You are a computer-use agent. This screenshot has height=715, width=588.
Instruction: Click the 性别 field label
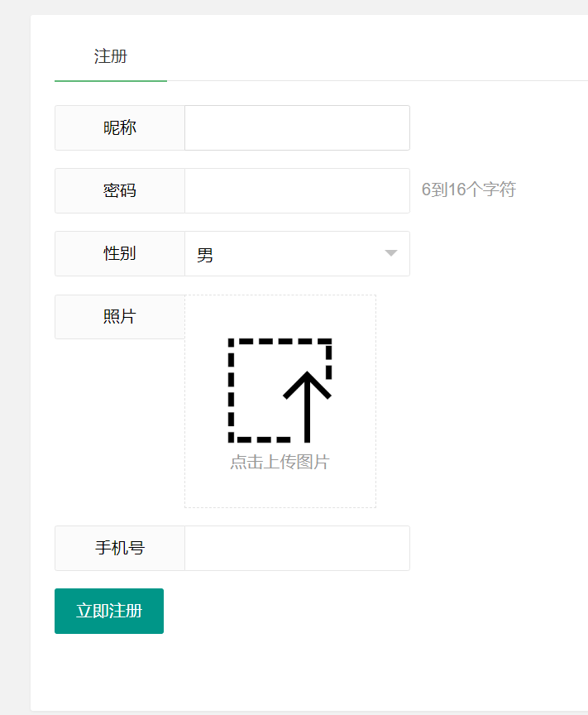click(120, 254)
